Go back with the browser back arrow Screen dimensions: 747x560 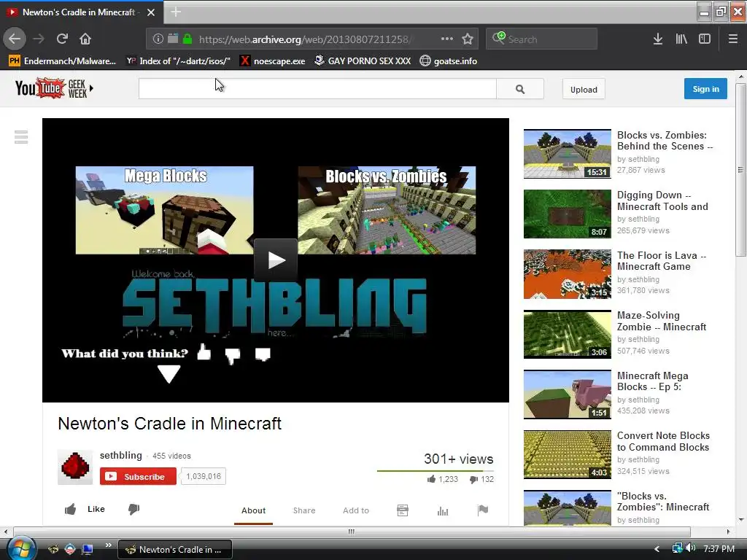[x=15, y=39]
